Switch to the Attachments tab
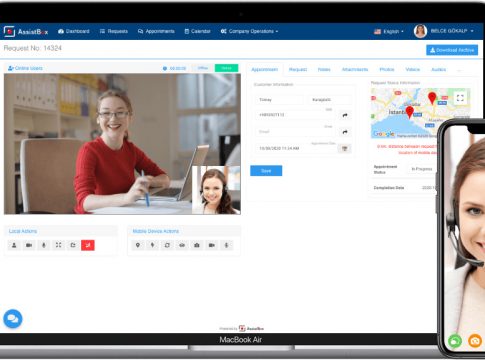This screenshot has width=485, height=360. 355,69
